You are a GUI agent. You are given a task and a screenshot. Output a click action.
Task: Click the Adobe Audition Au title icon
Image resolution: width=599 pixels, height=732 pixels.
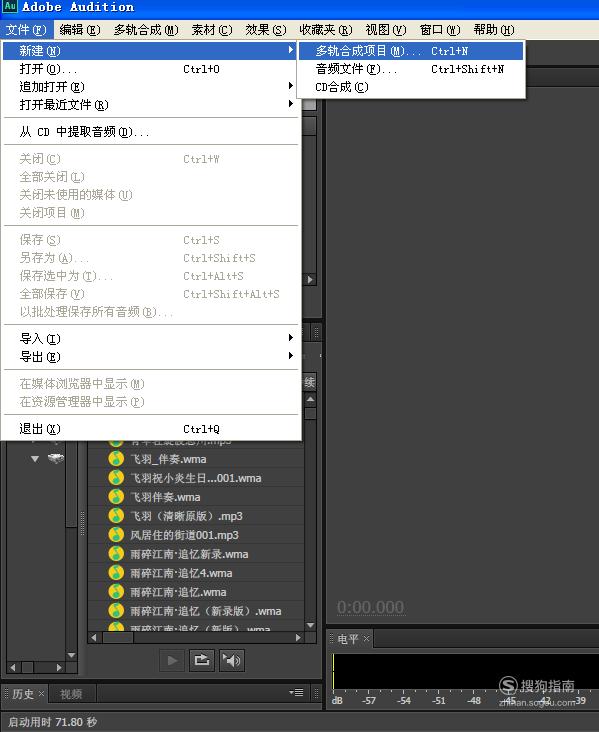click(10, 7)
